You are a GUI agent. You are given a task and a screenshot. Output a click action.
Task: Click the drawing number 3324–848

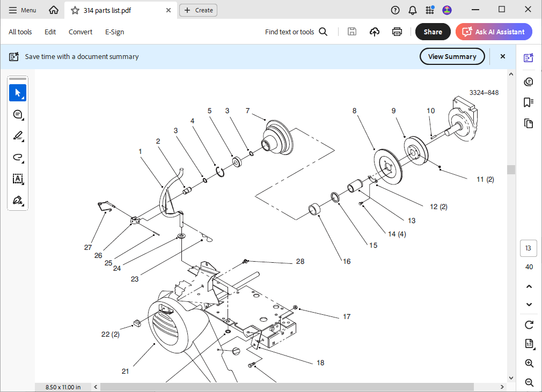pos(484,93)
